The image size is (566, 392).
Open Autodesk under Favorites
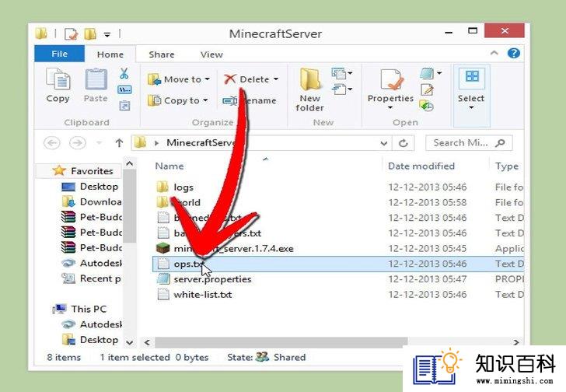pyautogui.click(x=101, y=263)
